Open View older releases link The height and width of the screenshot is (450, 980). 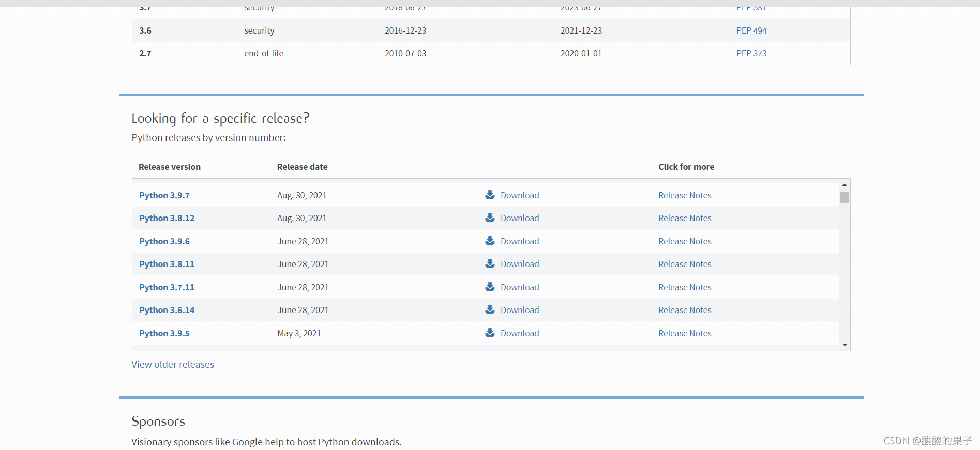pyautogui.click(x=173, y=364)
